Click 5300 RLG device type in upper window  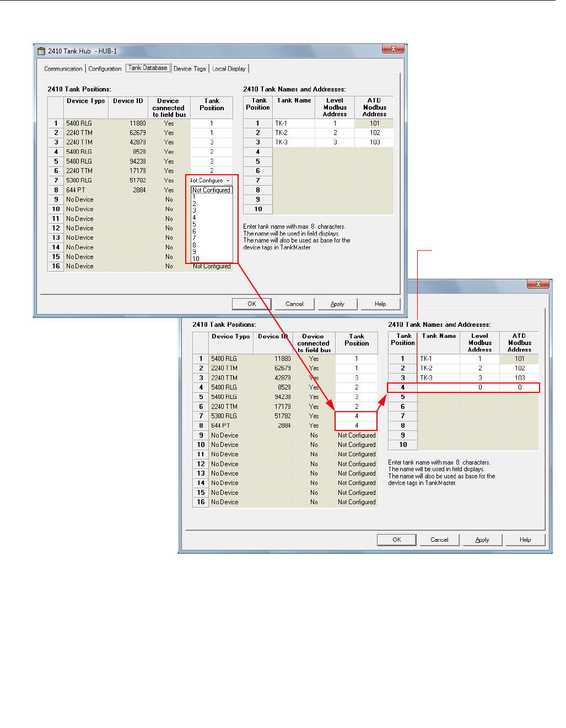pyautogui.click(x=87, y=180)
